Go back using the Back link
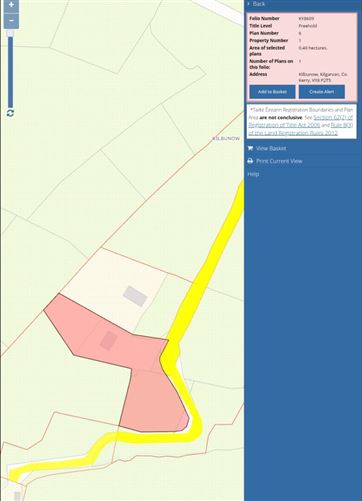Viewport: 362px width, 501px height. coord(259,4)
